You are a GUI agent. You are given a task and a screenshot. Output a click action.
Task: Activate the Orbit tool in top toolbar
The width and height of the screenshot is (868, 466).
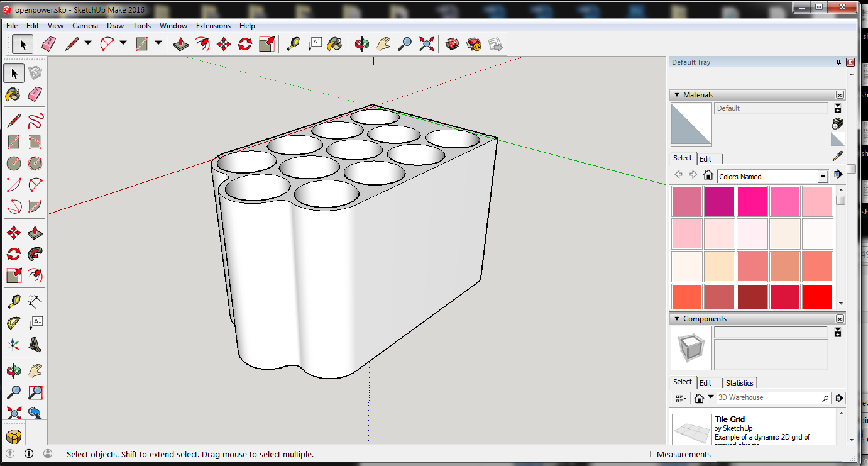pos(361,44)
